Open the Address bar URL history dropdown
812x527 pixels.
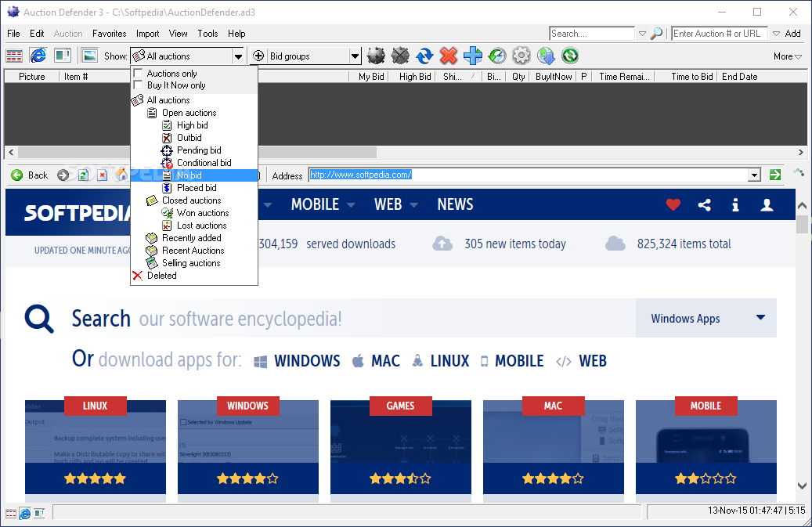tap(755, 175)
